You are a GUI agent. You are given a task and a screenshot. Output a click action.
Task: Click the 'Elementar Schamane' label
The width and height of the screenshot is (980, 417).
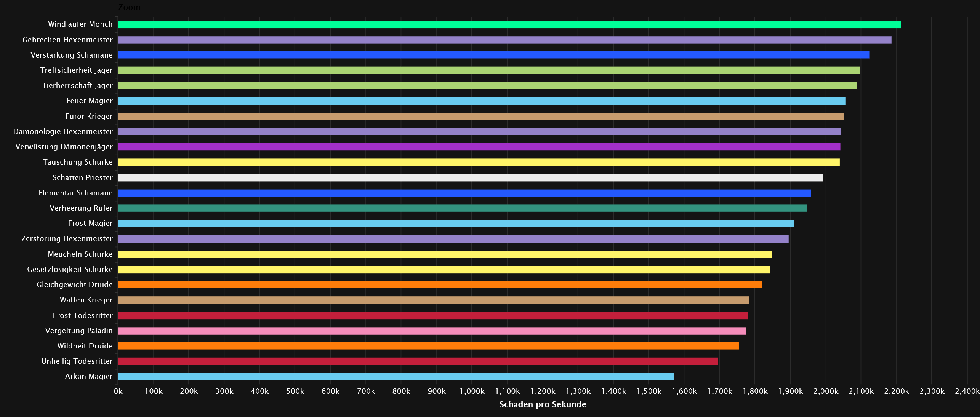click(x=76, y=193)
